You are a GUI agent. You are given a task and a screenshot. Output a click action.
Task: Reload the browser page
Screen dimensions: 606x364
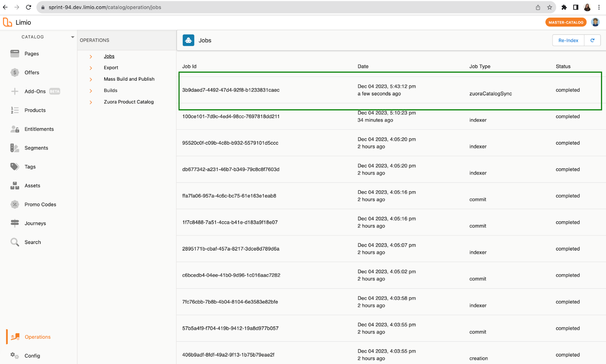28,7
